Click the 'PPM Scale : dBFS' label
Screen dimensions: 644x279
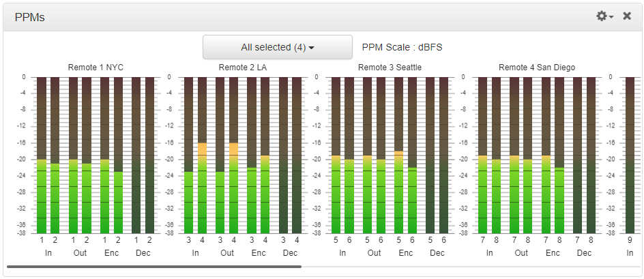(402, 48)
